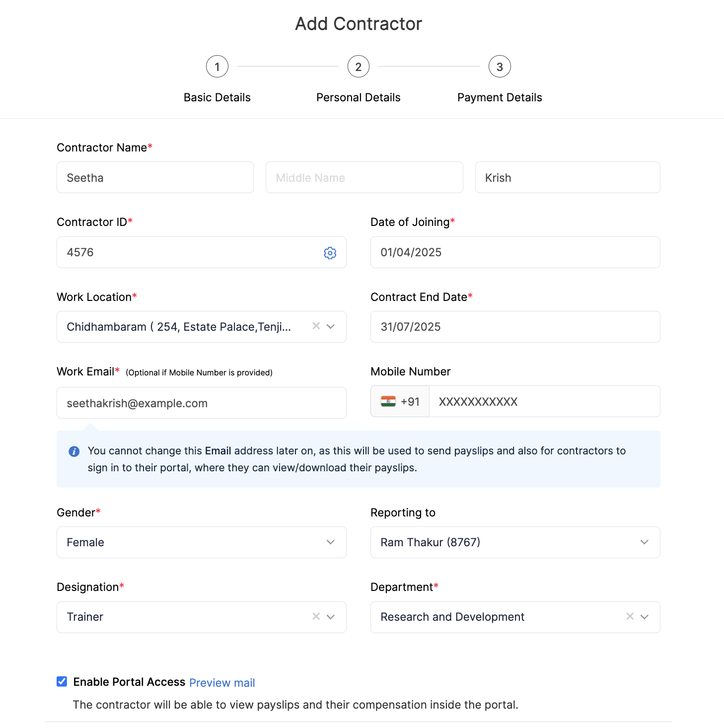Image resolution: width=724 pixels, height=728 pixels.
Task: Open Contractor ID settings gear icon
Action: 330,253
